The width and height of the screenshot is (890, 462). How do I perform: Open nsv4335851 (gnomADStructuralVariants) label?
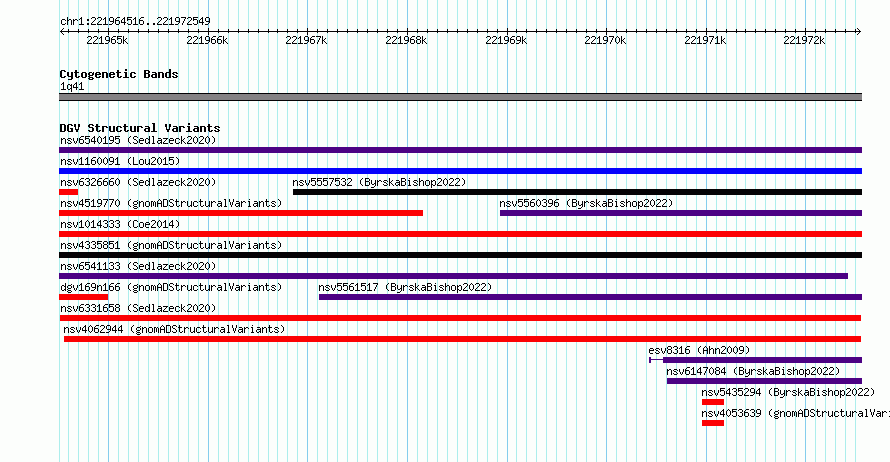tap(171, 245)
